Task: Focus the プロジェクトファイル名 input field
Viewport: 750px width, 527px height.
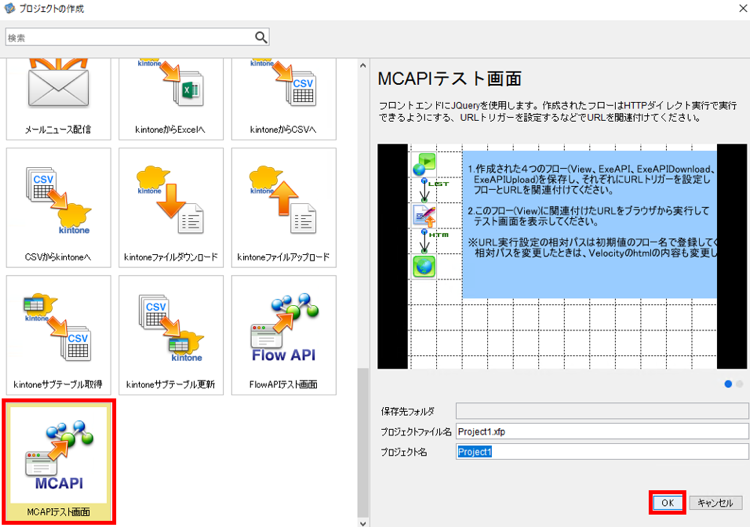Action: pyautogui.click(x=602, y=431)
